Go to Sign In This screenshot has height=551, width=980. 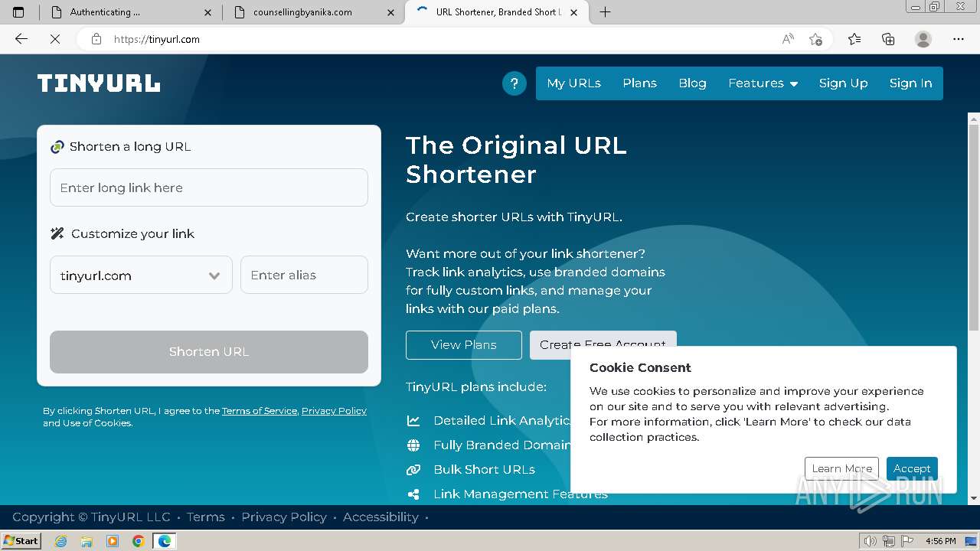(910, 83)
